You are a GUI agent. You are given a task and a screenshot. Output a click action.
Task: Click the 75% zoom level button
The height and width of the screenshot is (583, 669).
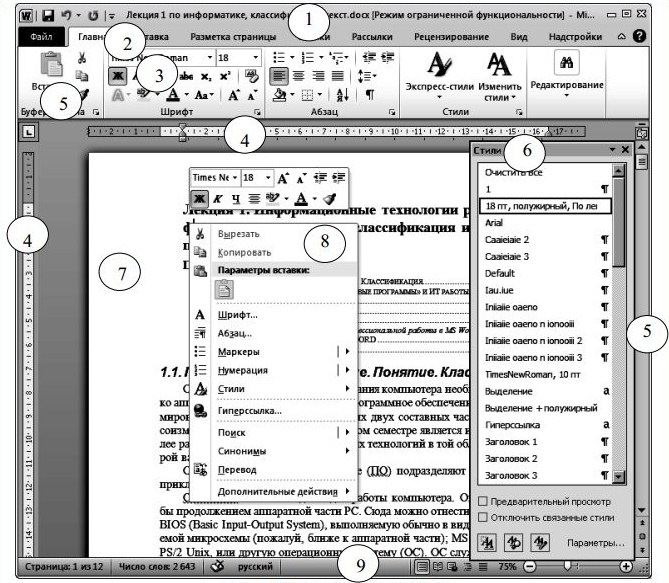[507, 566]
